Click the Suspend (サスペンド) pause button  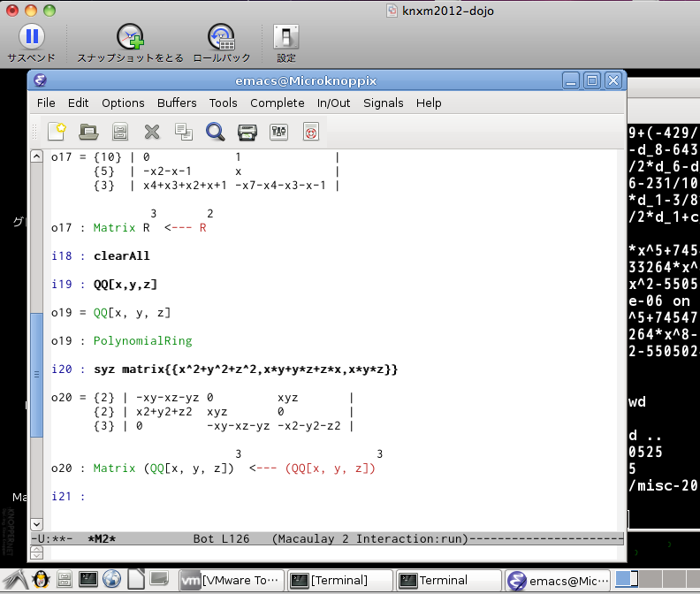[32, 36]
